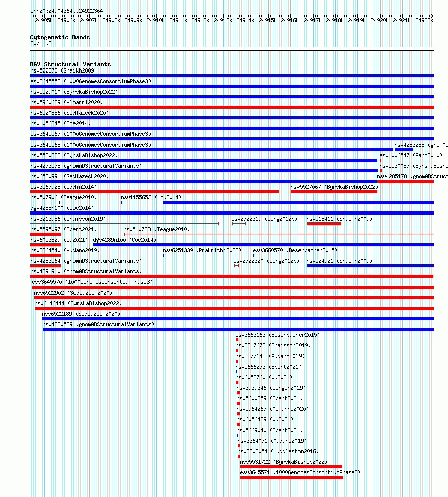Click nsv510783 (Teague2010) label
The height and width of the screenshot is (497, 448).
click(x=157, y=229)
